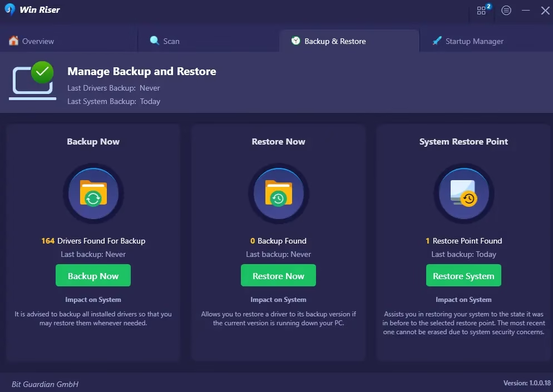Click the Overview home icon
Image resolution: width=553 pixels, height=392 pixels.
point(13,41)
